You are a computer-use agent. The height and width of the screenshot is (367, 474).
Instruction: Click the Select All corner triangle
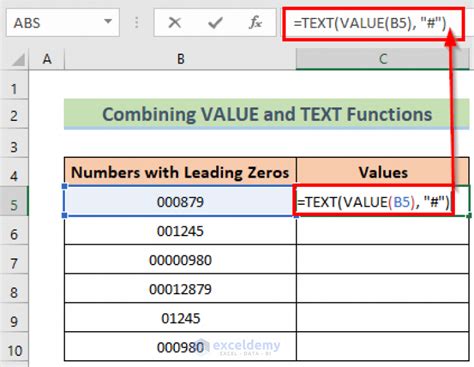tap(19, 60)
